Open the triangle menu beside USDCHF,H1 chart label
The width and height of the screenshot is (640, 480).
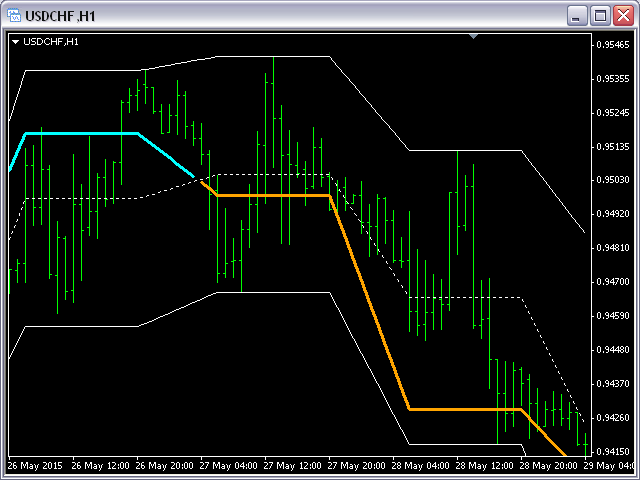point(14,41)
